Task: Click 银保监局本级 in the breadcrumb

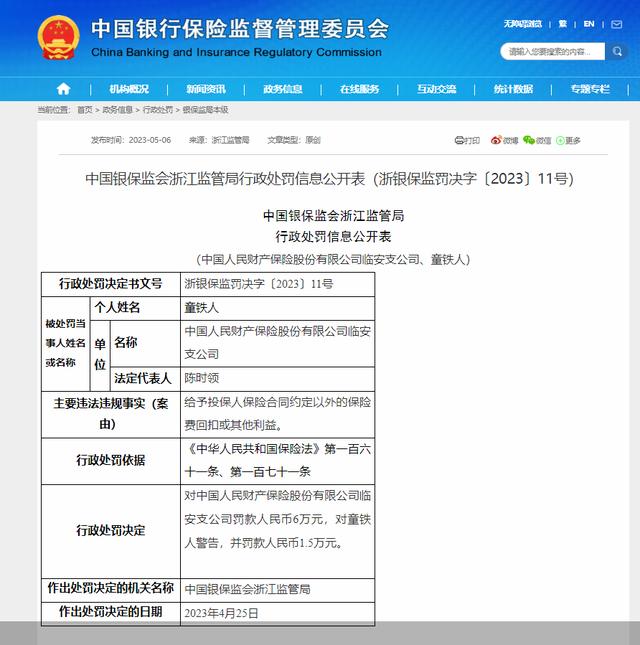Action: point(205,110)
